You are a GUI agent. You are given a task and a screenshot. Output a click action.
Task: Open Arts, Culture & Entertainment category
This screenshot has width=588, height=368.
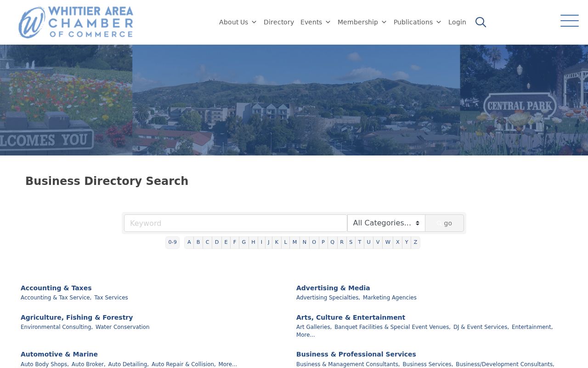tap(351, 317)
